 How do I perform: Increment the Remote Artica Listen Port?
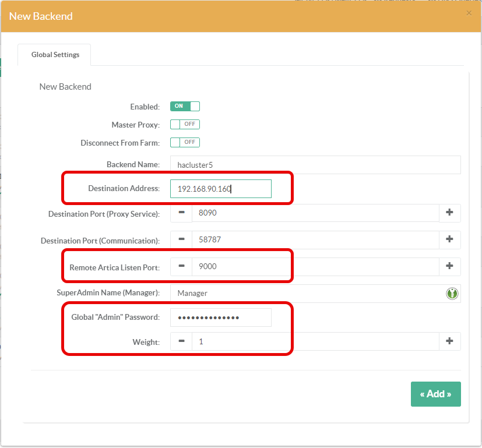(449, 267)
